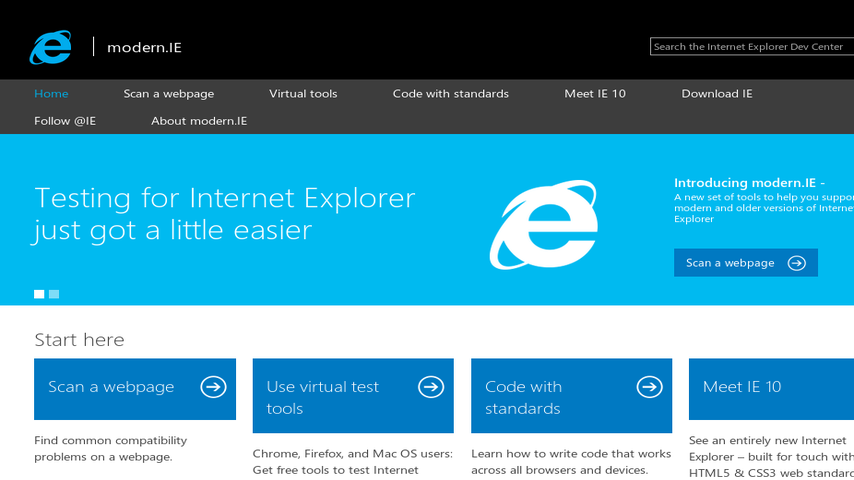Open Meet IE 10 navigation item

pos(595,94)
